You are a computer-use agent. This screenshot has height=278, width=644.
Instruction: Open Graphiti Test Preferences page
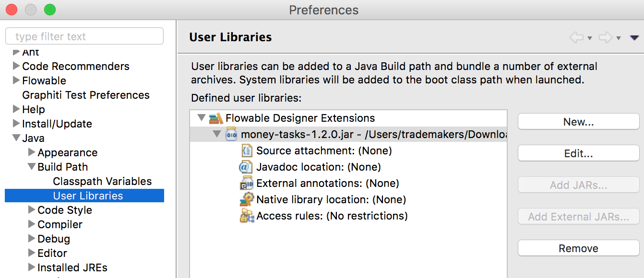86,95
